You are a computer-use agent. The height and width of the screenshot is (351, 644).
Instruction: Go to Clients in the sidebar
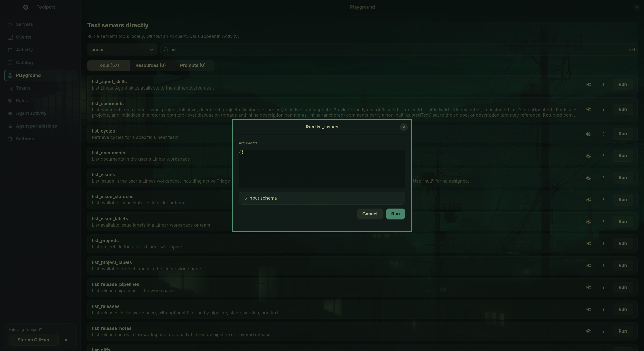coord(40,37)
